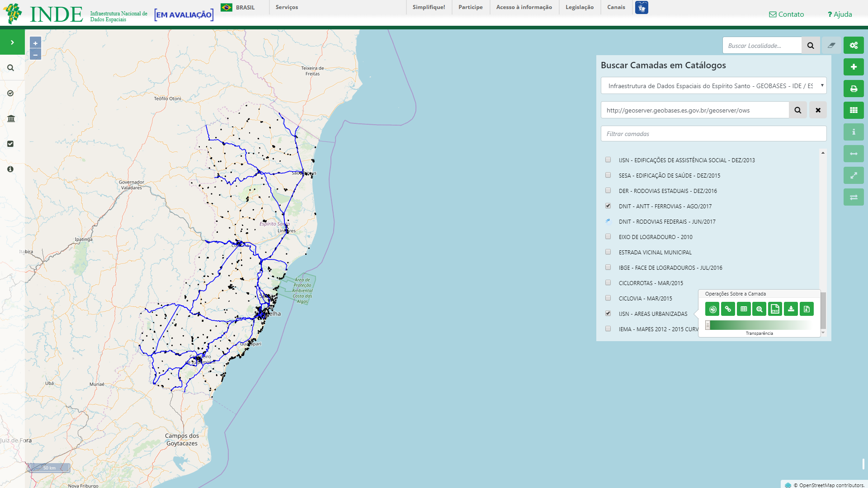Click the circled checkmark sidebar icon
The image size is (868, 488).
[x=10, y=93]
